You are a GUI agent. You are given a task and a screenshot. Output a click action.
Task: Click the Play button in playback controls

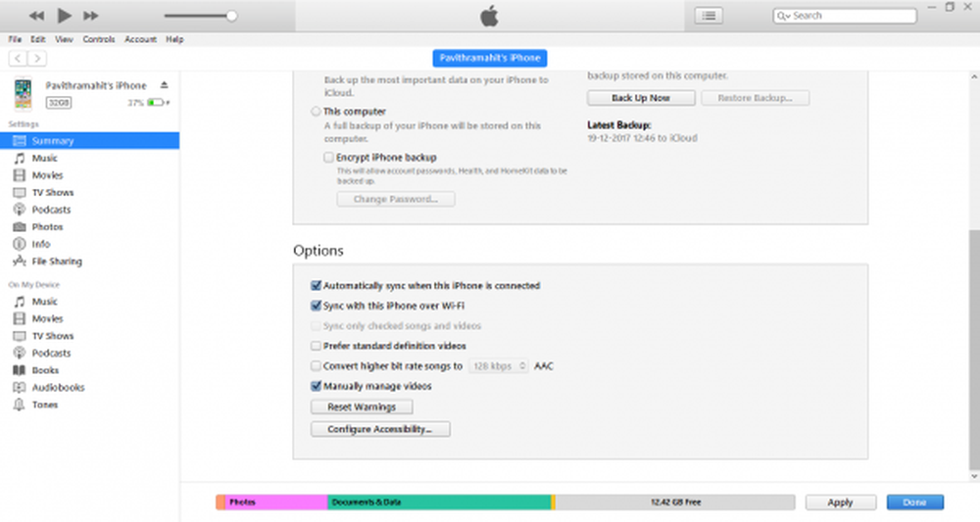click(64, 16)
